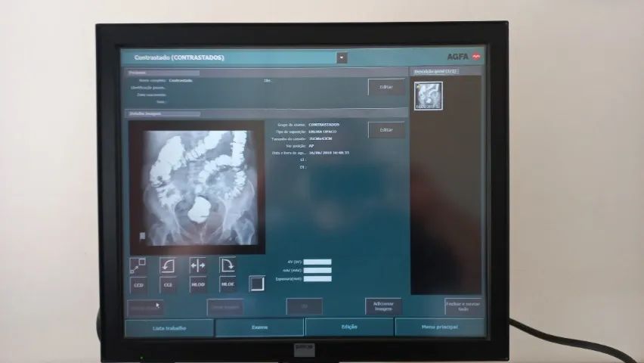Select the colon X-ray thumbnail in overview panel
644x363 pixels.
428,96
